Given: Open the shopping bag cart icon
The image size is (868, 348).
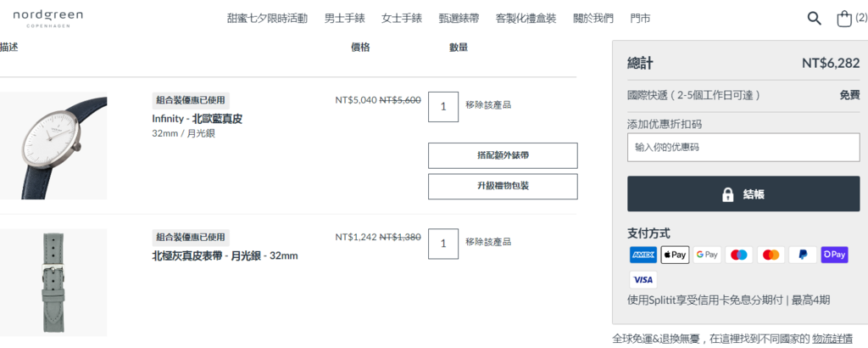Looking at the screenshot, I should (x=843, y=19).
